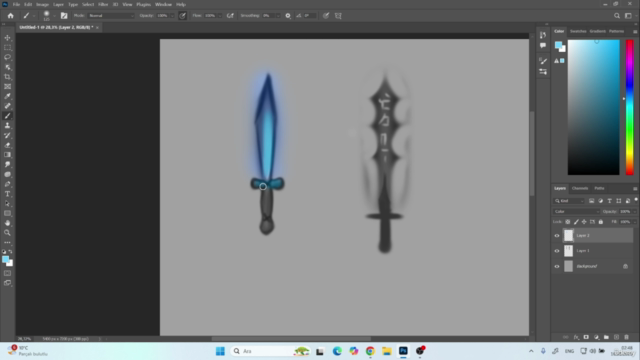Click the Windows Start button
640x360 pixels.
pyautogui.click(x=220, y=351)
